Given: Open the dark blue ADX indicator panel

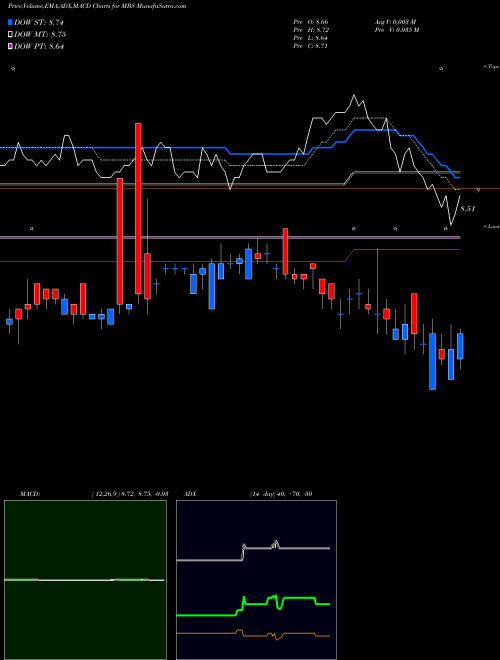Looking at the screenshot, I should 256,580.
